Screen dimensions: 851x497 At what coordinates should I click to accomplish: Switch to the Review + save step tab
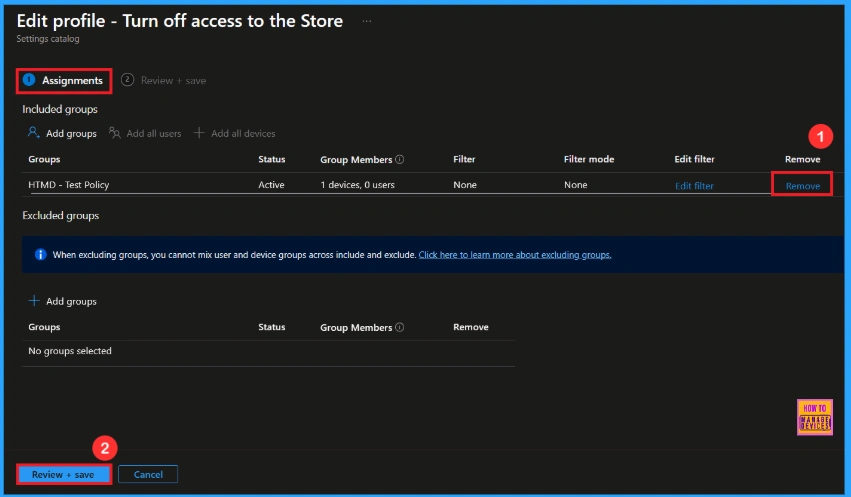coord(163,80)
